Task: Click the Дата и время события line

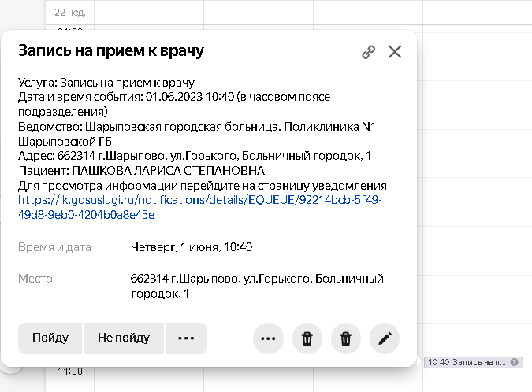Action: [174, 104]
